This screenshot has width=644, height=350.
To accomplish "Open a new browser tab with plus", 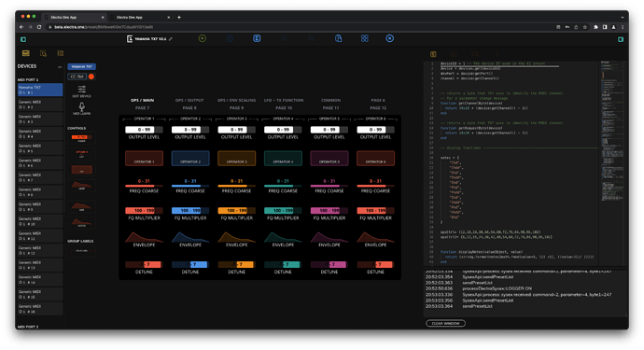I will coord(178,17).
